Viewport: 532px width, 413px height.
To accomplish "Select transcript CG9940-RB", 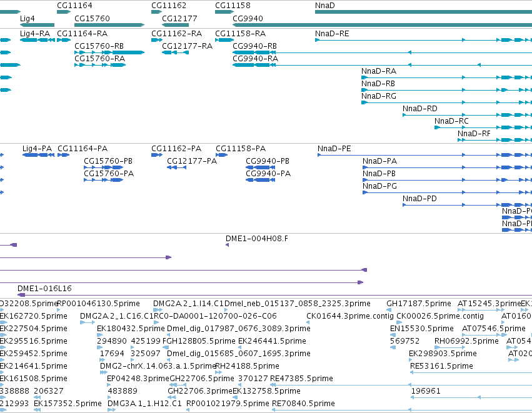I will [x=382, y=52].
